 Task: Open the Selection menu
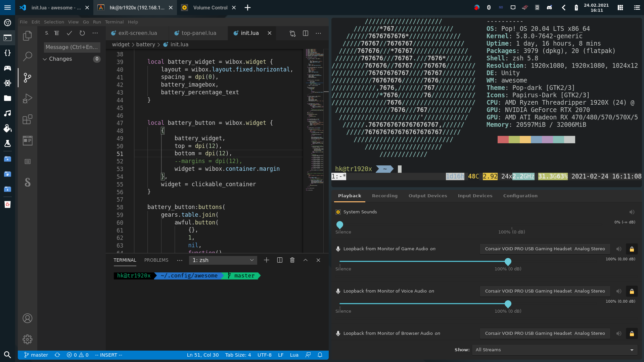pyautogui.click(x=54, y=22)
